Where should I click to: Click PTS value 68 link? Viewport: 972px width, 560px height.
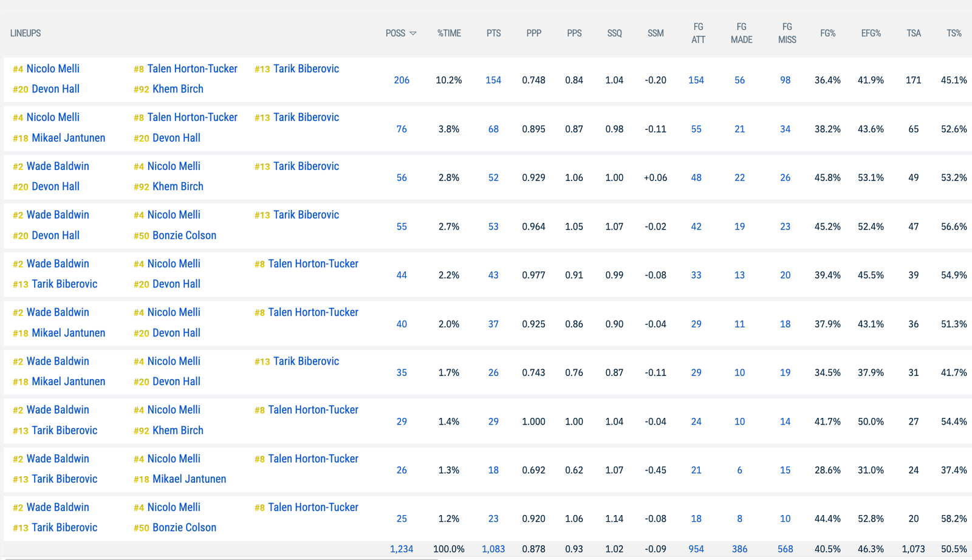[x=493, y=129]
